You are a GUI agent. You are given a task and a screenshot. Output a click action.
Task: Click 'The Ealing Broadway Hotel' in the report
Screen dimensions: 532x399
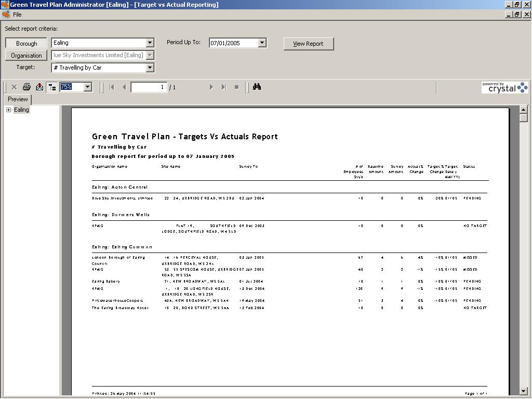(x=120, y=308)
